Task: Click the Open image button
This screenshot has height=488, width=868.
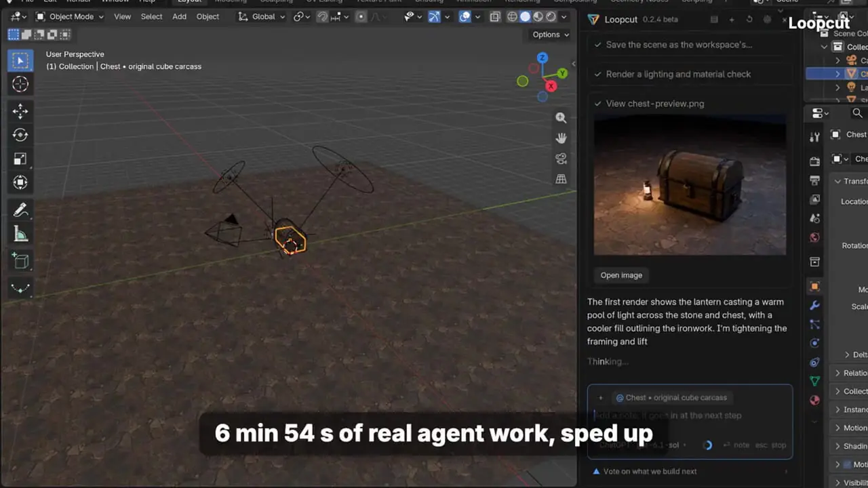Action: coord(621,275)
